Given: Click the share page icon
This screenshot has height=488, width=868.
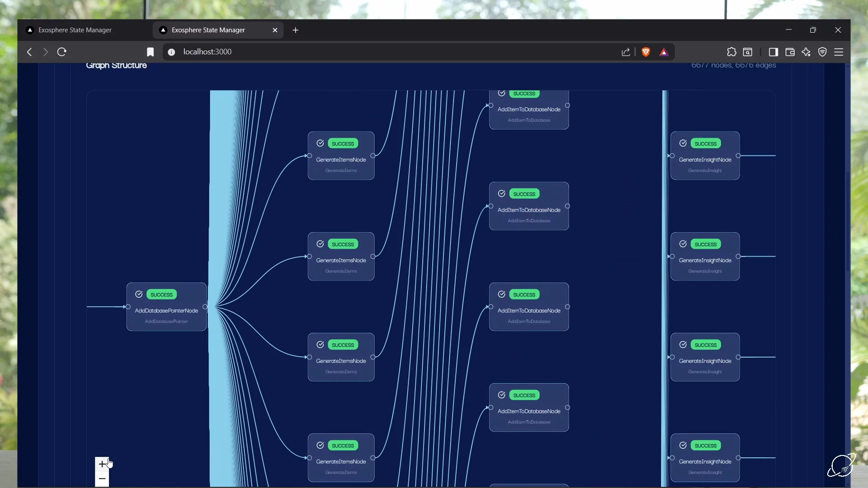Looking at the screenshot, I should pos(626,52).
